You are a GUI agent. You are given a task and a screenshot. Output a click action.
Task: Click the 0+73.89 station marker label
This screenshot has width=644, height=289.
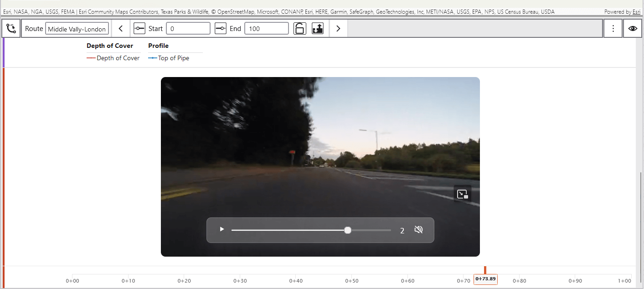pyautogui.click(x=485, y=279)
